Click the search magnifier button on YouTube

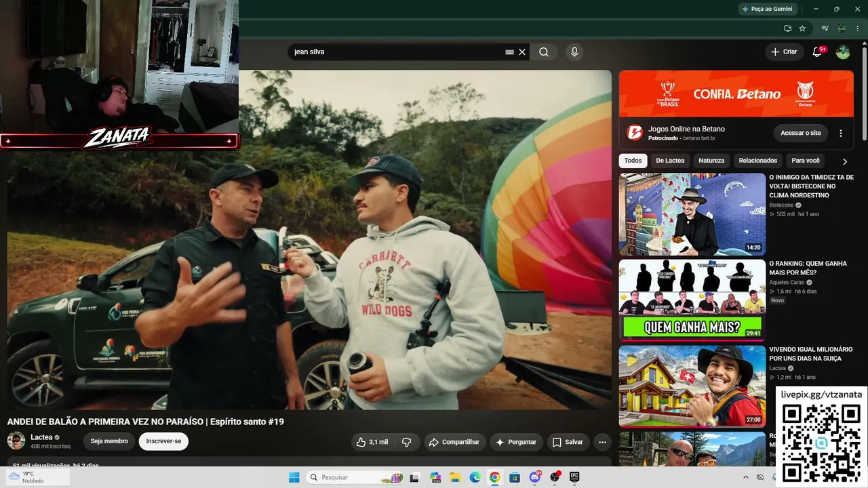[544, 52]
